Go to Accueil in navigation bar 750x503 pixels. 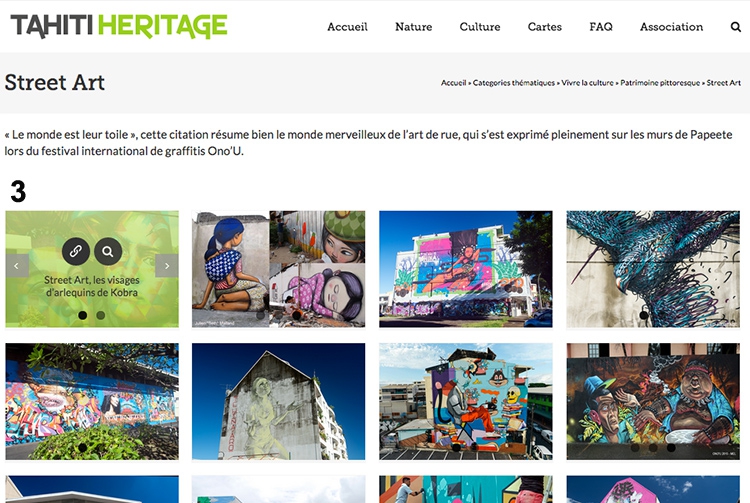(x=347, y=27)
